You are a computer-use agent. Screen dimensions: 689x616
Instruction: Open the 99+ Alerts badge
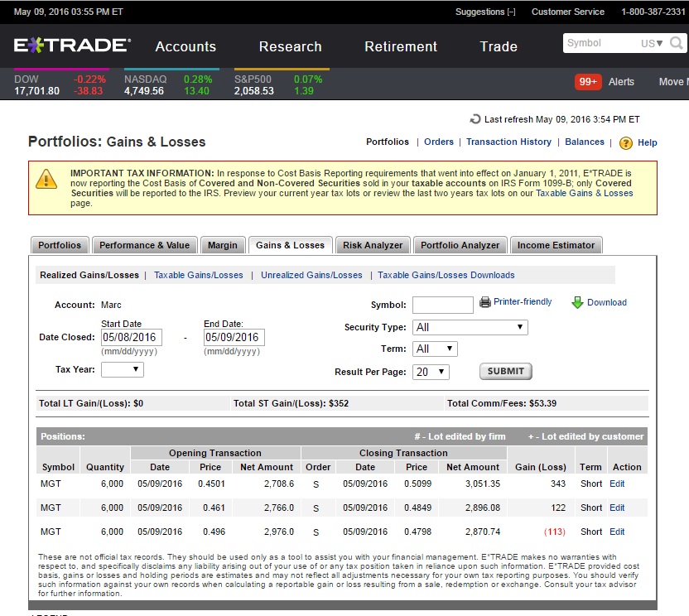click(x=589, y=82)
